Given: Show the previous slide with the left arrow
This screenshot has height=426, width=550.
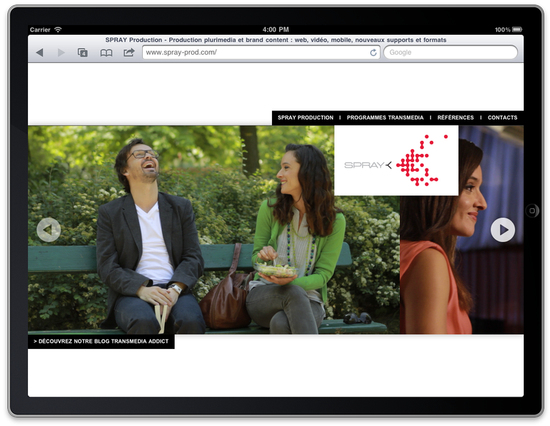Looking at the screenshot, I should [49, 229].
